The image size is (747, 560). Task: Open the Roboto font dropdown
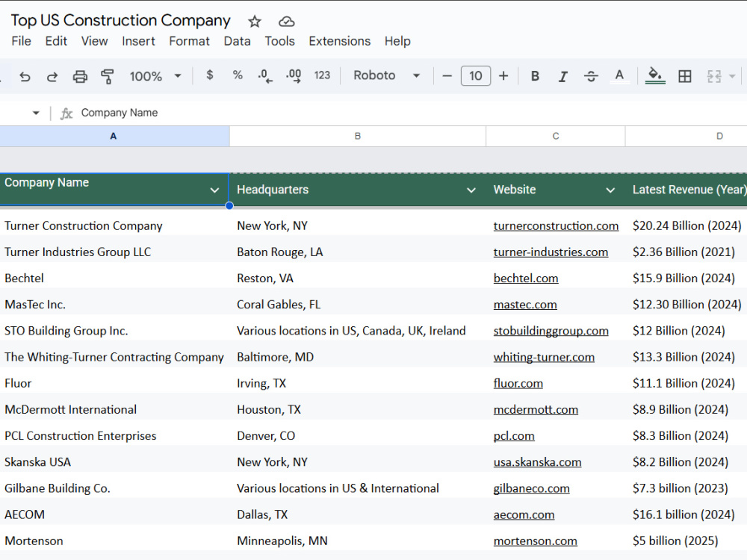point(386,75)
